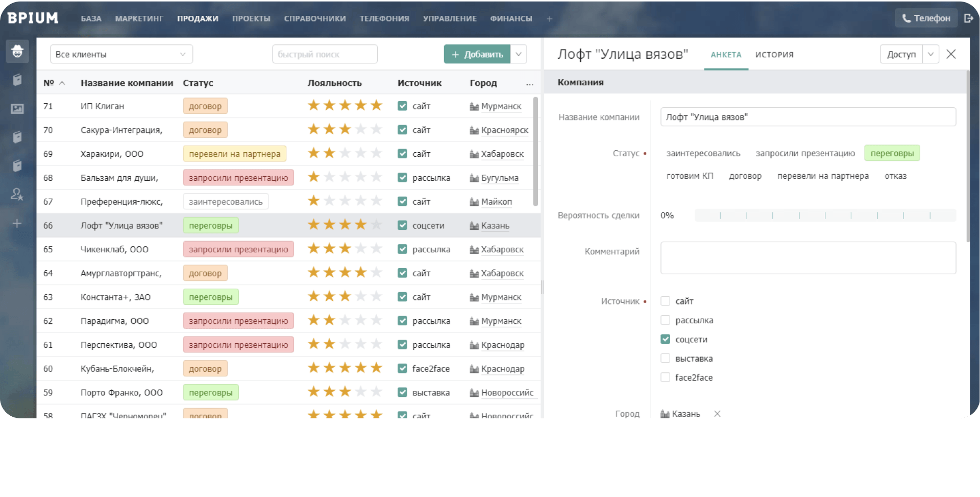
Task: Sort table by Лояльность column
Action: point(334,83)
